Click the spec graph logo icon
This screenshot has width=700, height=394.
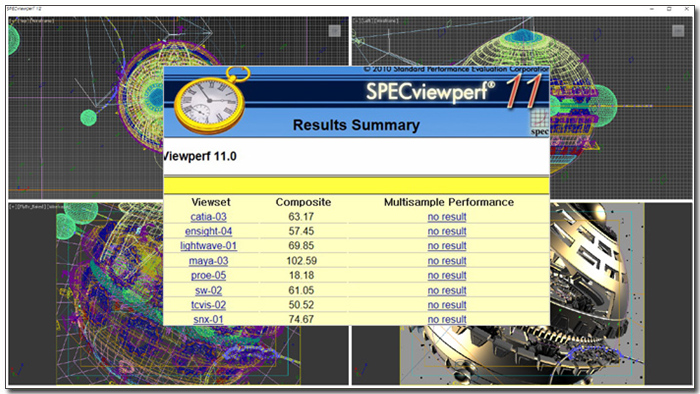539,122
